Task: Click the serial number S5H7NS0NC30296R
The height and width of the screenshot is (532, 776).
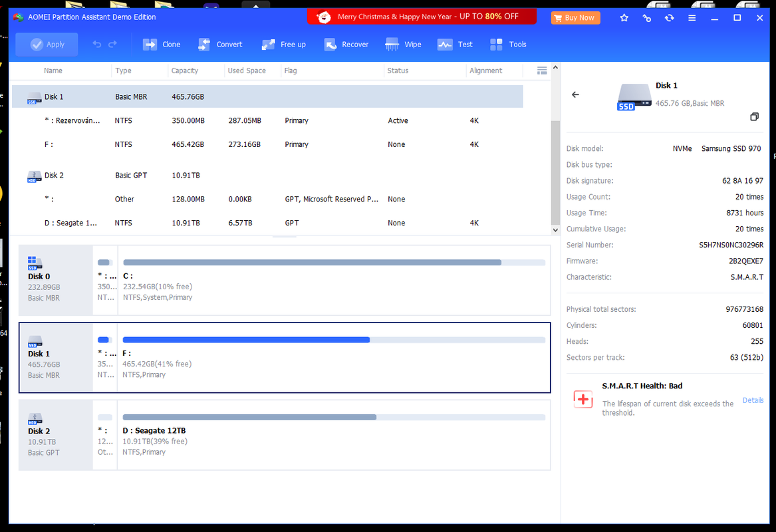Action: coord(731,245)
